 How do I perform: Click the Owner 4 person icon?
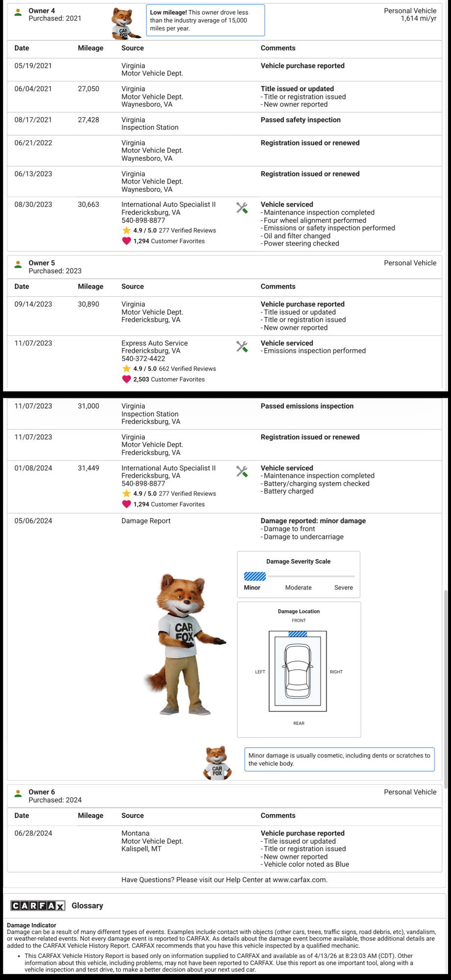click(18, 13)
